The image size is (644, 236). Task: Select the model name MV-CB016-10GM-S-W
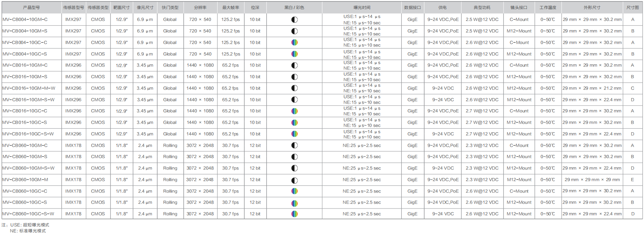[29, 100]
